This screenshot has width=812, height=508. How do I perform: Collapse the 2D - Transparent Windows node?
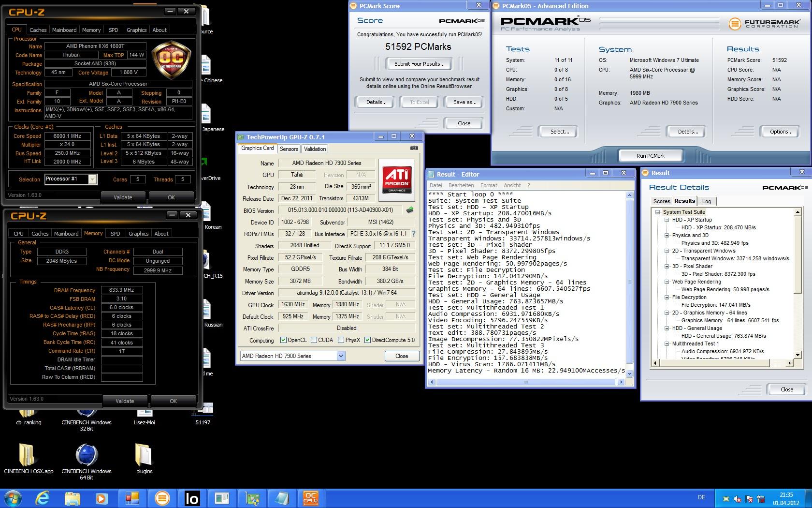click(667, 251)
